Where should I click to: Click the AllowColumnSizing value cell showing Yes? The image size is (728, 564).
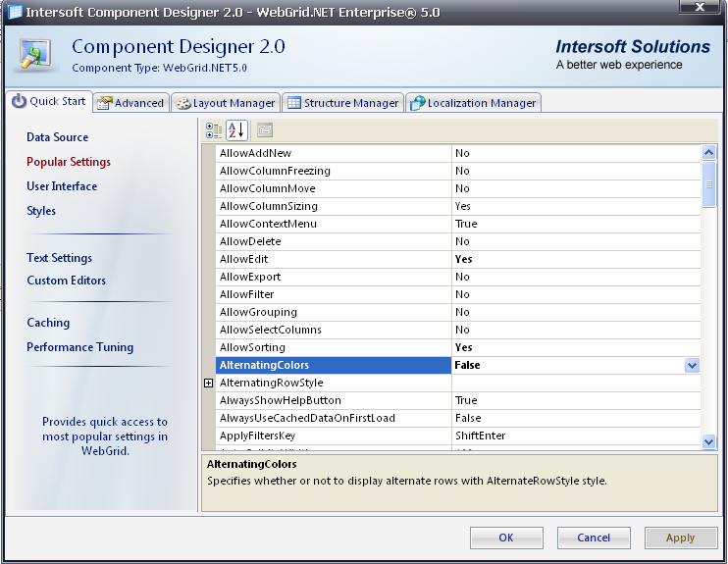(x=576, y=206)
